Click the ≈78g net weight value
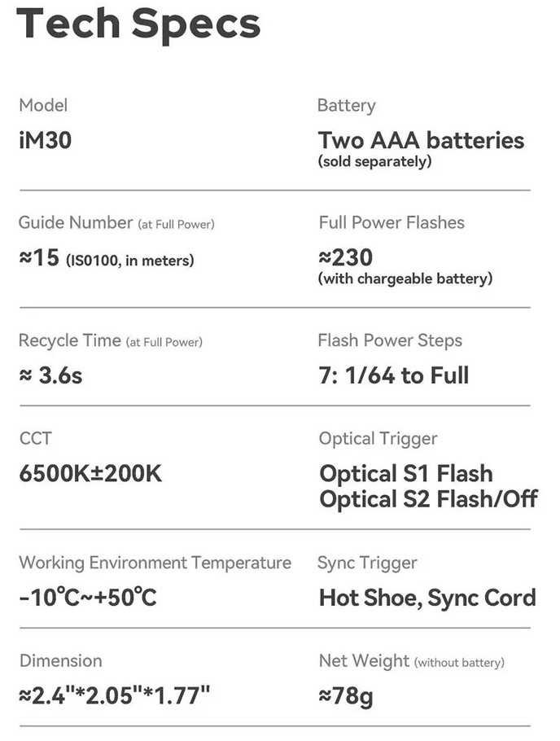 [346, 696]
